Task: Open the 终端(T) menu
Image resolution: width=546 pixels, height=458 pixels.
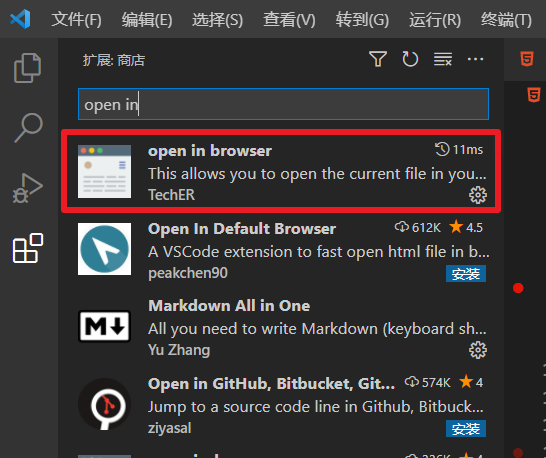Action: tap(506, 20)
